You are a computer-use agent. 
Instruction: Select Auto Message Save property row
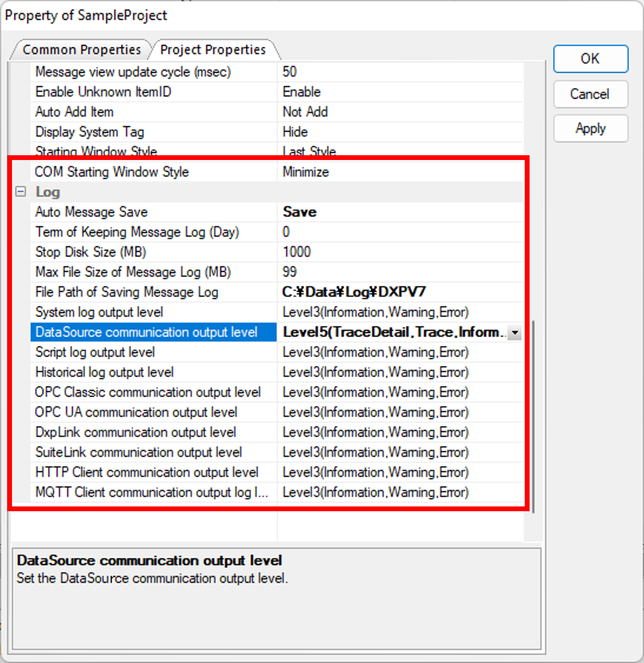91,212
